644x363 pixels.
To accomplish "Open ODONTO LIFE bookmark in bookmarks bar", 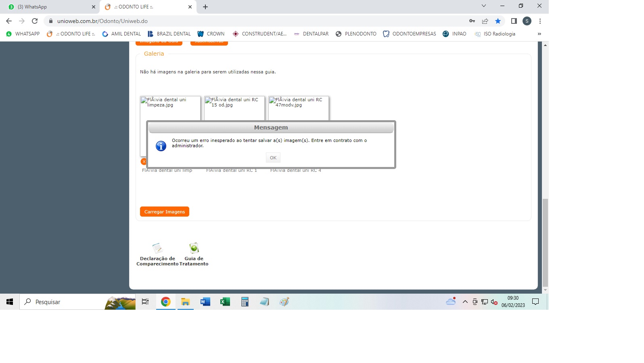I will point(71,34).
